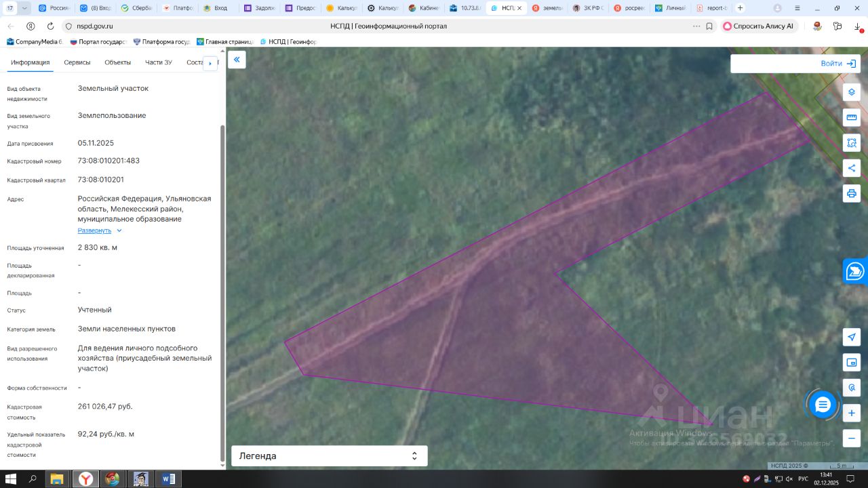The height and width of the screenshot is (488, 868).
Task: Reload the current page
Action: click(x=50, y=26)
